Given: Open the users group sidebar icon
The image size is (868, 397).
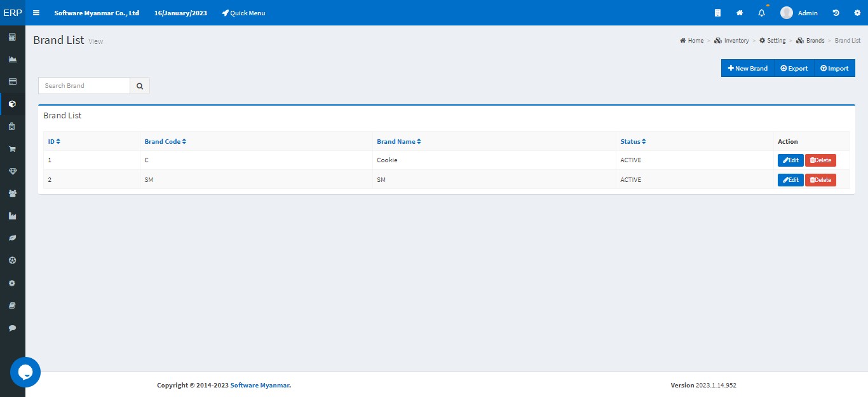Looking at the screenshot, I should (x=12, y=193).
